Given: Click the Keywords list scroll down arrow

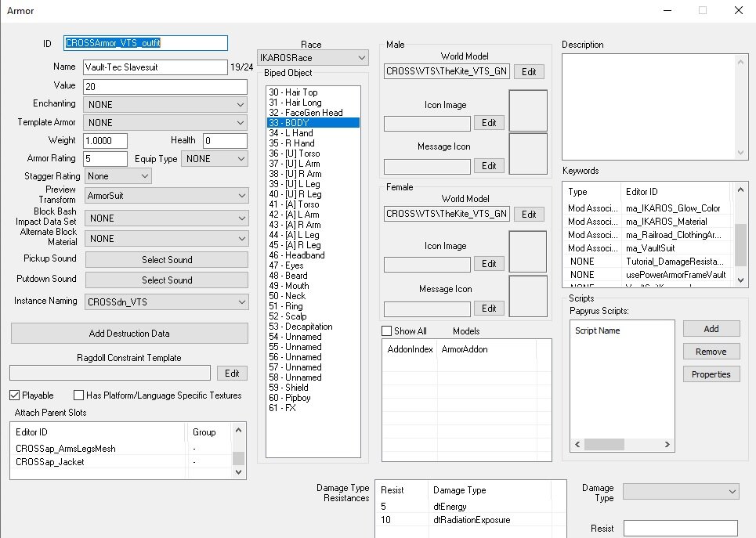Looking at the screenshot, I should click(x=740, y=280).
